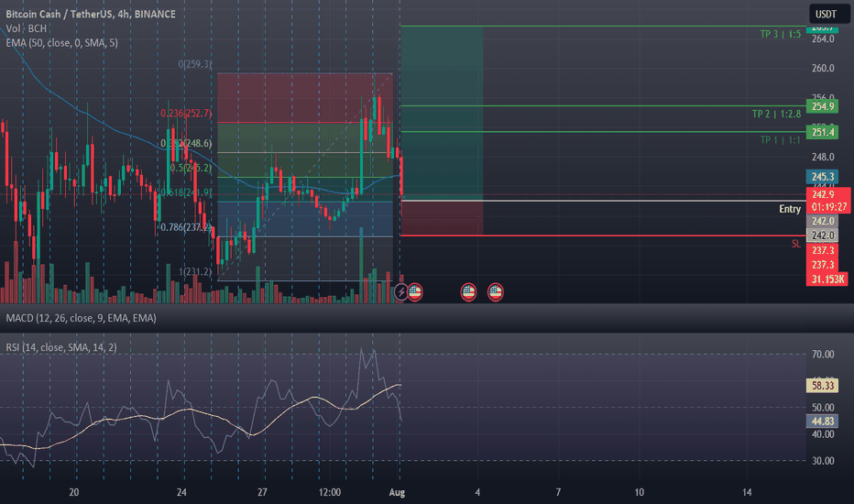Screen dimensions: 854x504
Task: Click the green 254.9 price tag
Action: (823, 106)
